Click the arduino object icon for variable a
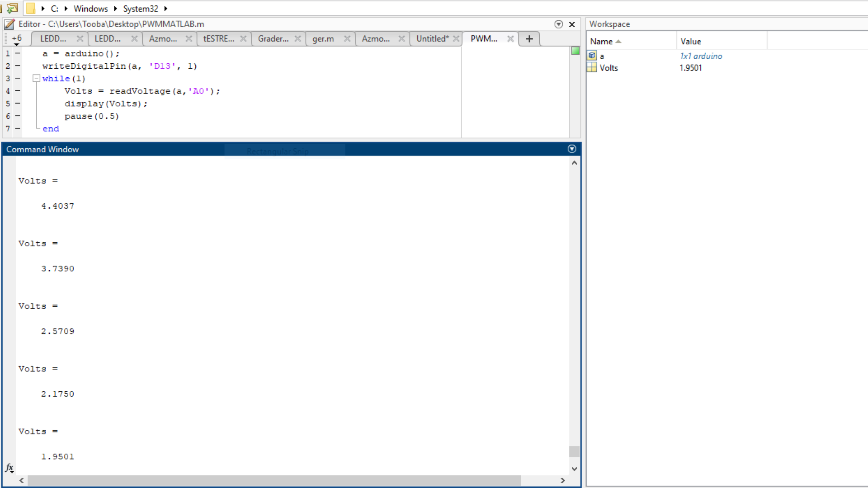This screenshot has height=488, width=868. pos(592,56)
